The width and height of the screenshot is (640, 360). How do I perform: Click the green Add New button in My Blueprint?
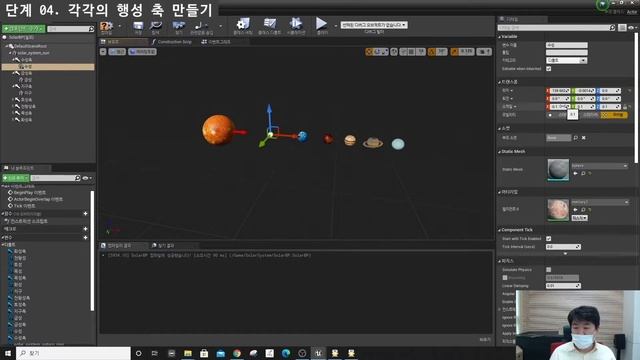[x=15, y=178]
